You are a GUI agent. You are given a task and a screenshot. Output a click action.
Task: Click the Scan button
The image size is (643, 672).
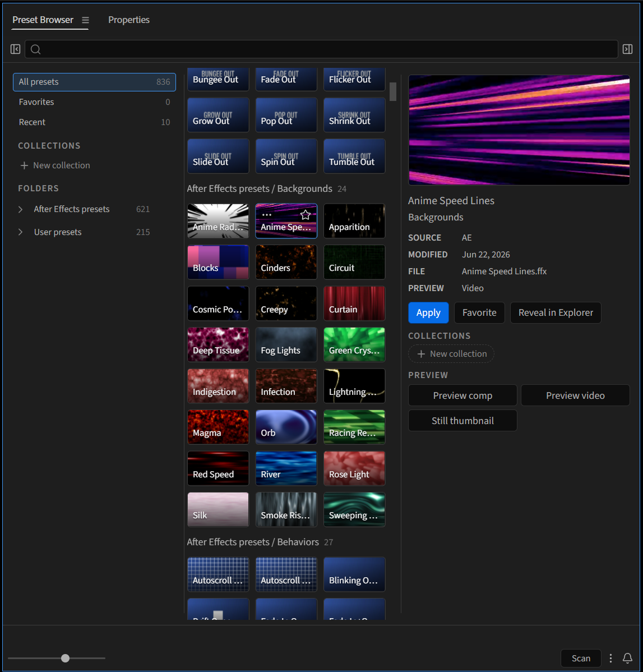pyautogui.click(x=581, y=659)
